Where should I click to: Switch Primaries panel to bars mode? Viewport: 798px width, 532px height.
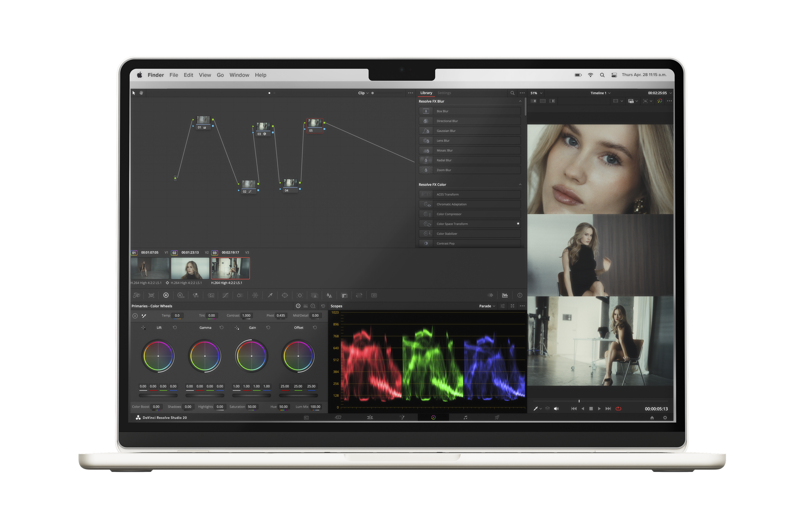[x=305, y=306]
